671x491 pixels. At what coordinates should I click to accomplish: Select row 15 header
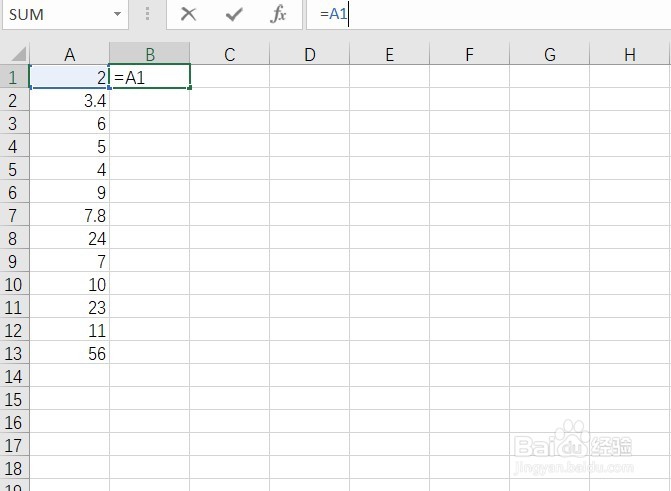[x=14, y=400]
